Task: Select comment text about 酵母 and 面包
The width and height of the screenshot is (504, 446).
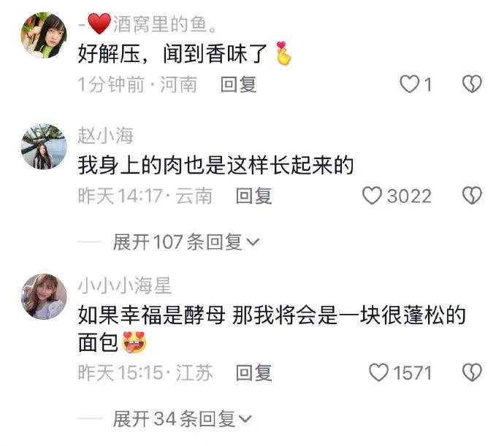Action: pos(272,328)
